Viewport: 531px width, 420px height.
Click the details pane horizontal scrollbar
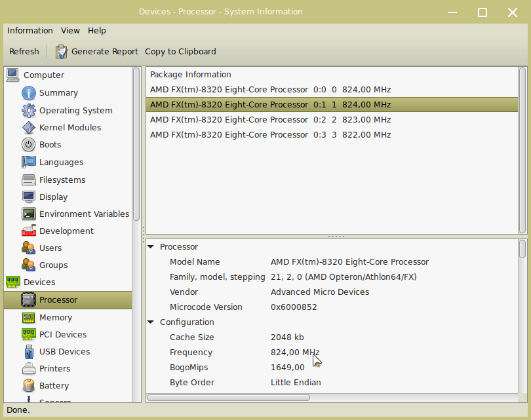(228, 398)
